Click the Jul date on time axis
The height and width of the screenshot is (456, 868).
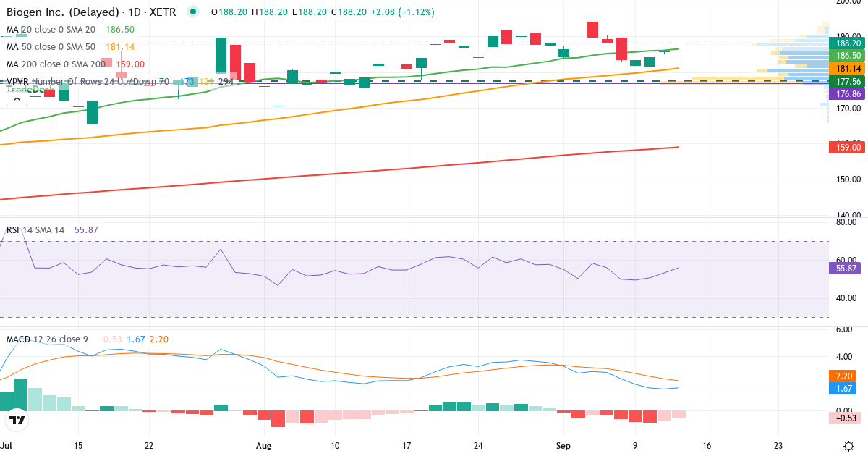coord(7,446)
